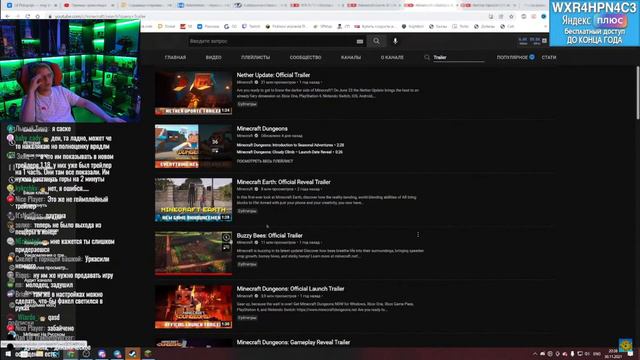Switch to the ПЛЕЙЛИСТЫ tab
The width and height of the screenshot is (640, 360).
pos(256,58)
